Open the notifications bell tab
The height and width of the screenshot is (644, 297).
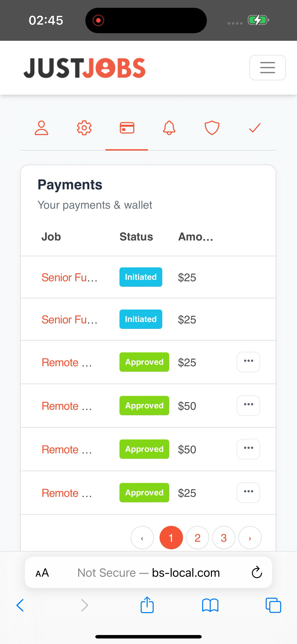point(169,128)
